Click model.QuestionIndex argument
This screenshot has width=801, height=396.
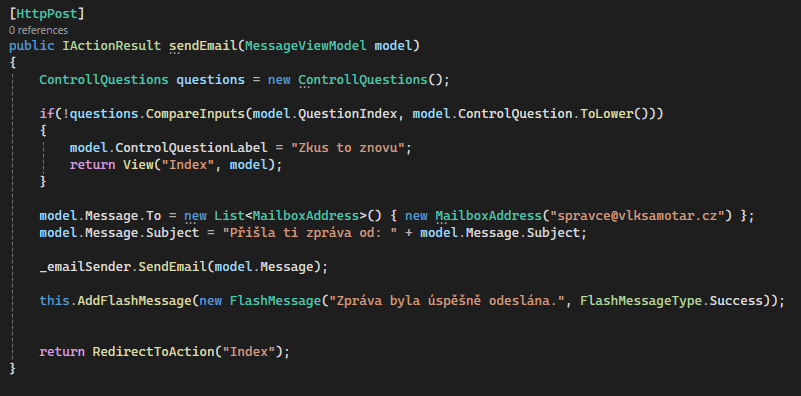[325, 113]
